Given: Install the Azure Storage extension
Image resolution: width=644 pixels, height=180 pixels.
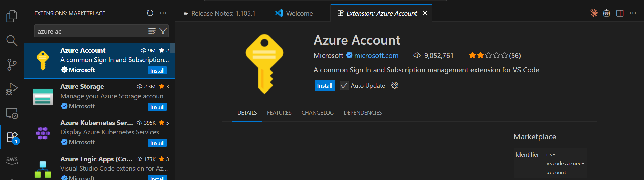Looking at the screenshot, I should tap(157, 107).
